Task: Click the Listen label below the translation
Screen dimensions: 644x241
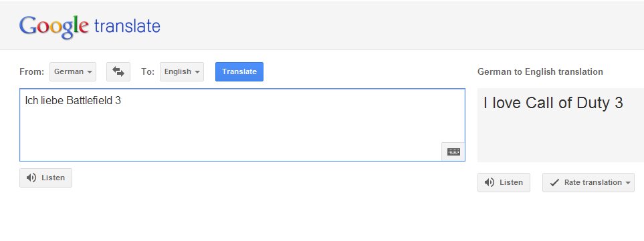Action: point(511,182)
